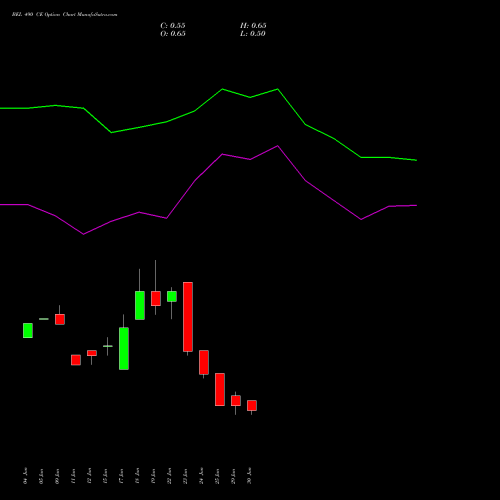Click the chart title text at top left
Image resolution: width=500 pixels, height=500 pixels.
(x=64, y=15)
